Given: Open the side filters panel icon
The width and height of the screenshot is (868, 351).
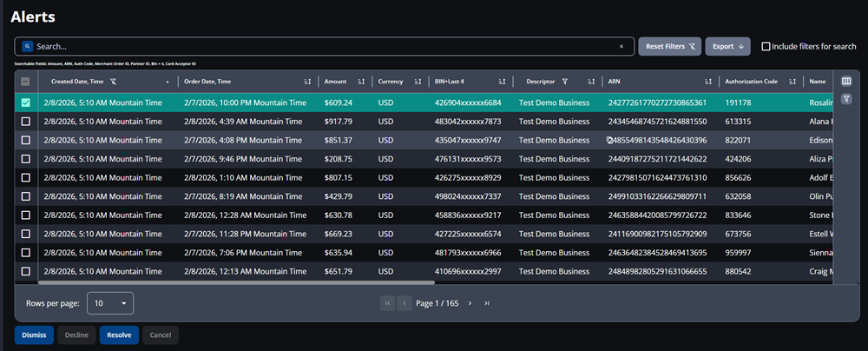Looking at the screenshot, I should 845,99.
